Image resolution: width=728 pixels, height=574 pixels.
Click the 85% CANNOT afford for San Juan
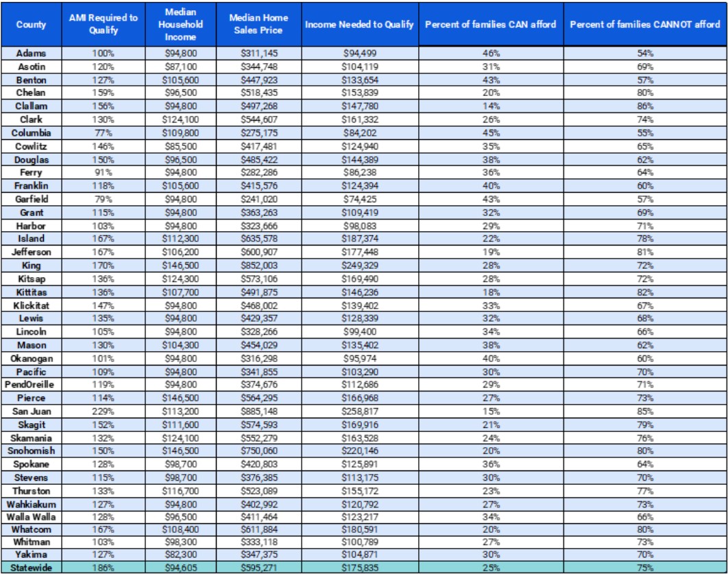[x=645, y=411]
